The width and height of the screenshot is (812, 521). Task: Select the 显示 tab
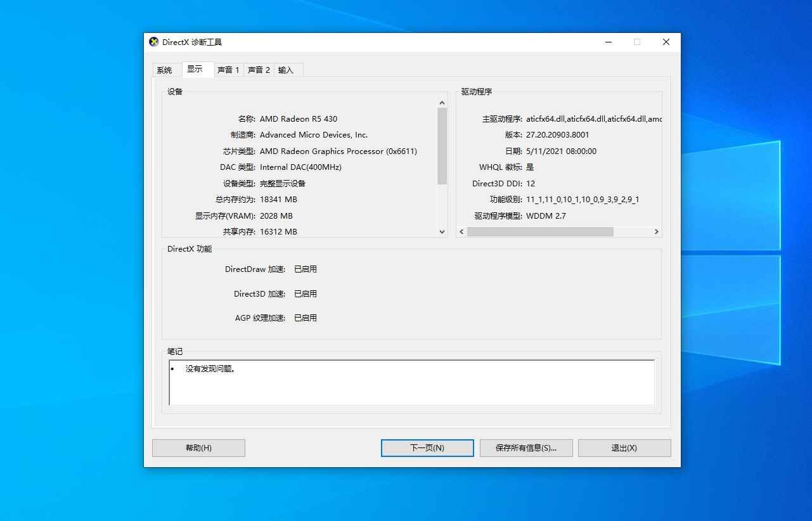(x=197, y=69)
